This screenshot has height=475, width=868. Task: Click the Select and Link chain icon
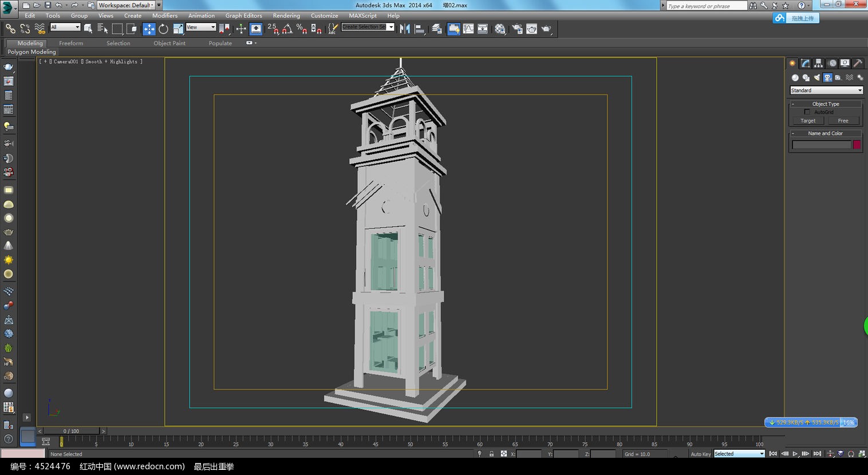10,29
